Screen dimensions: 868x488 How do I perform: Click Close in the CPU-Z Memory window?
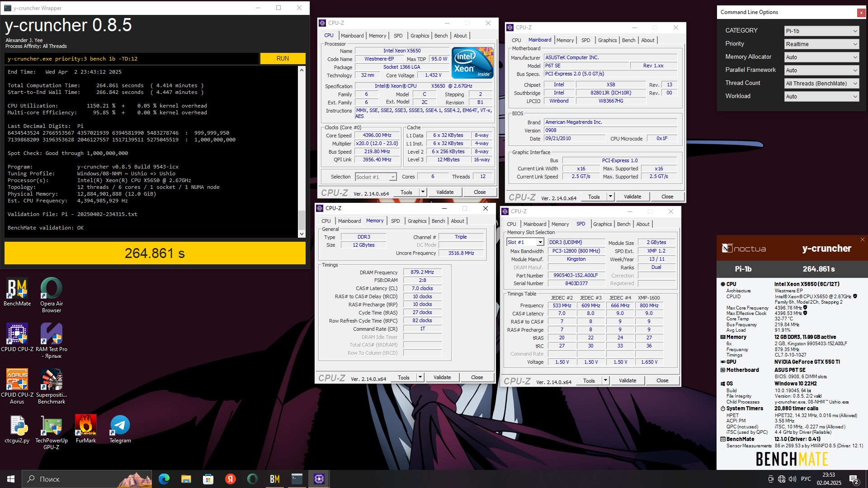coord(477,377)
